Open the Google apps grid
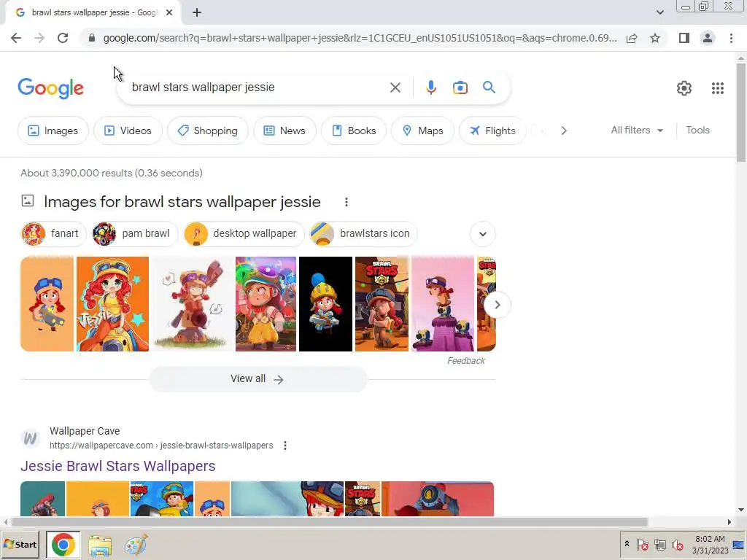Screen dimensions: 747x560 tap(718, 88)
